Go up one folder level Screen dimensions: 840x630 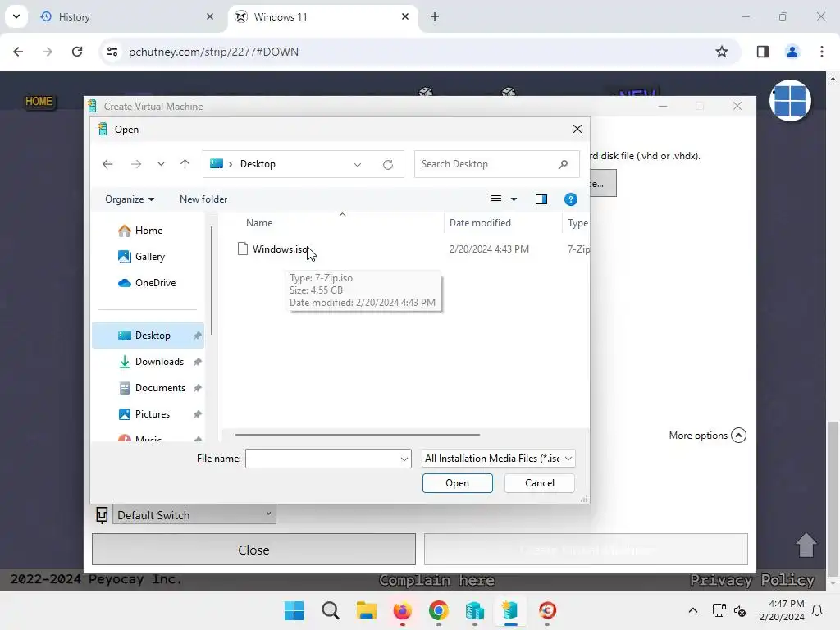185,164
